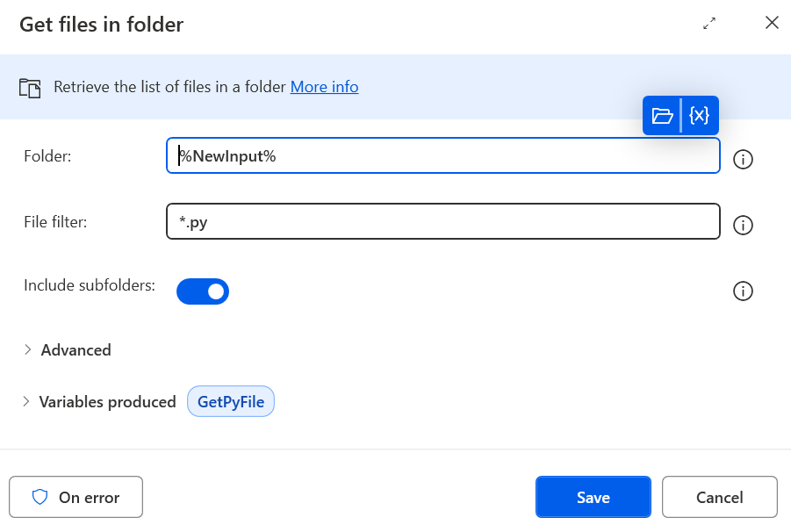This screenshot has width=791, height=532.
Task: Show info for Include subfolders
Action: click(x=743, y=291)
